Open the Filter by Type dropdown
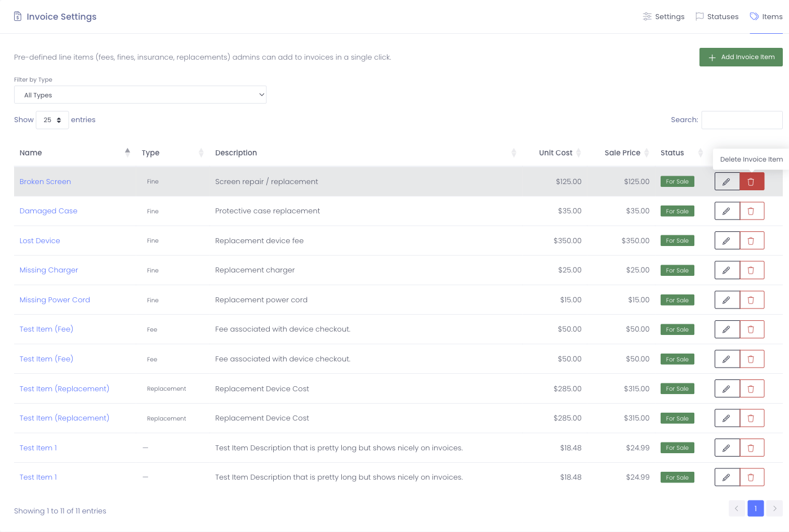This screenshot has height=532, width=789. coord(140,95)
